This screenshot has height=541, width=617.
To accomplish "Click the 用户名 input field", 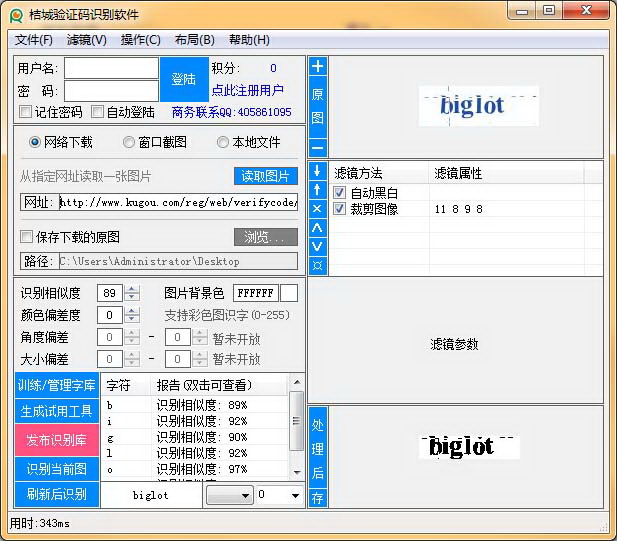I will point(111,68).
